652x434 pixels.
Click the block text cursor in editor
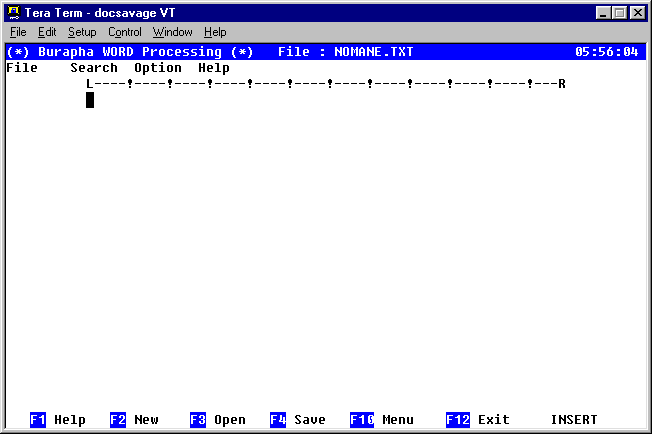(x=90, y=100)
